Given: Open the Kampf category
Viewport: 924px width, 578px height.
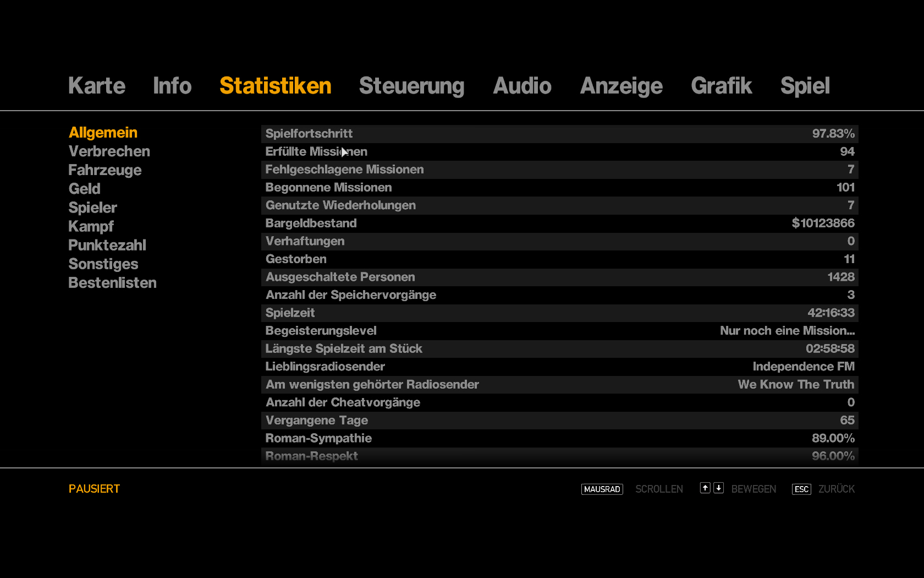Looking at the screenshot, I should 91,226.
